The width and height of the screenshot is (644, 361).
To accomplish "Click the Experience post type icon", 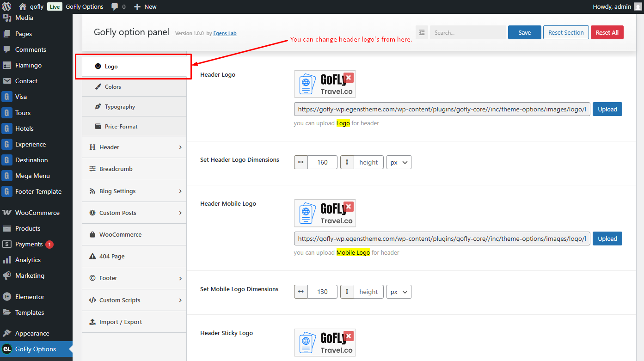I will pyautogui.click(x=7, y=144).
